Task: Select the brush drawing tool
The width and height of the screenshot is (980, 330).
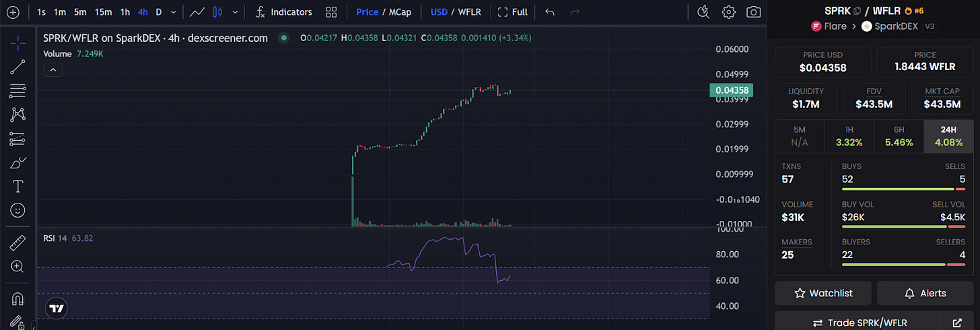Action: (x=18, y=162)
